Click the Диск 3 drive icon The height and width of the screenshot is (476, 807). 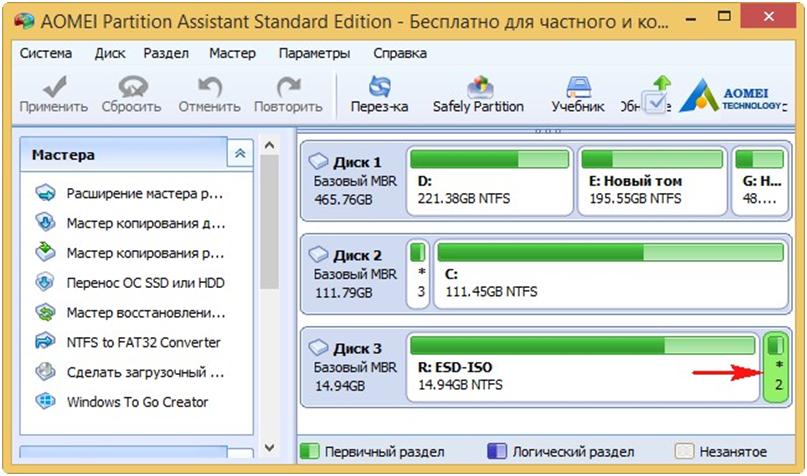(x=319, y=348)
